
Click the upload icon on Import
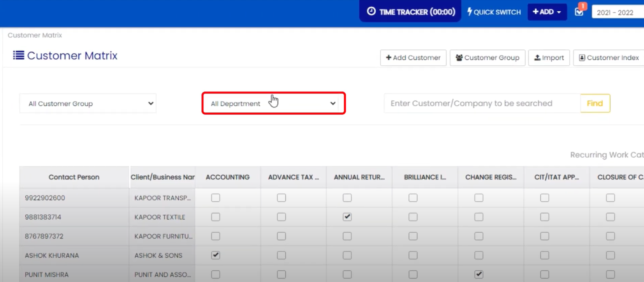click(x=537, y=58)
